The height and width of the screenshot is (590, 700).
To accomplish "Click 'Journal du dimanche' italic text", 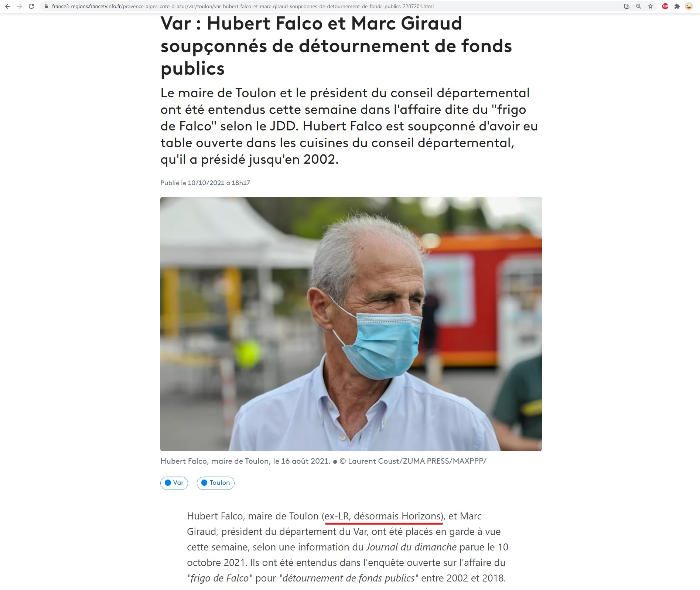I will 411,547.
